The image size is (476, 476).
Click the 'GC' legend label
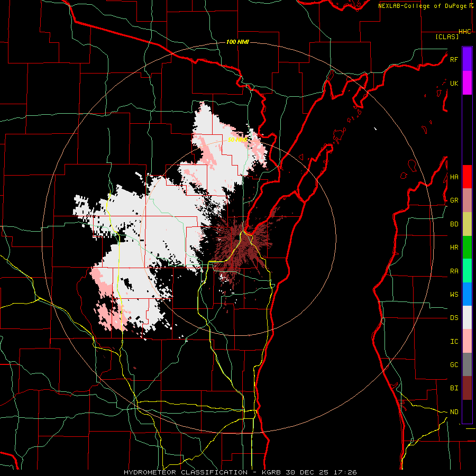pos(454,365)
